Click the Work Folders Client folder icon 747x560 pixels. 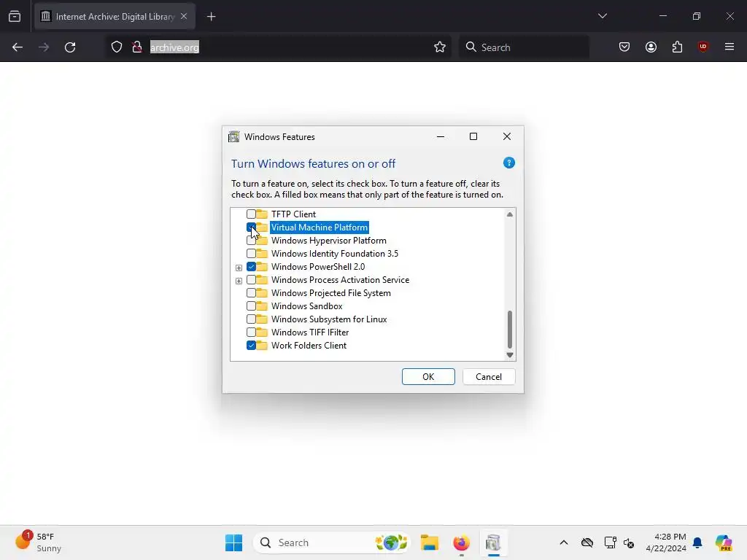[262, 345]
